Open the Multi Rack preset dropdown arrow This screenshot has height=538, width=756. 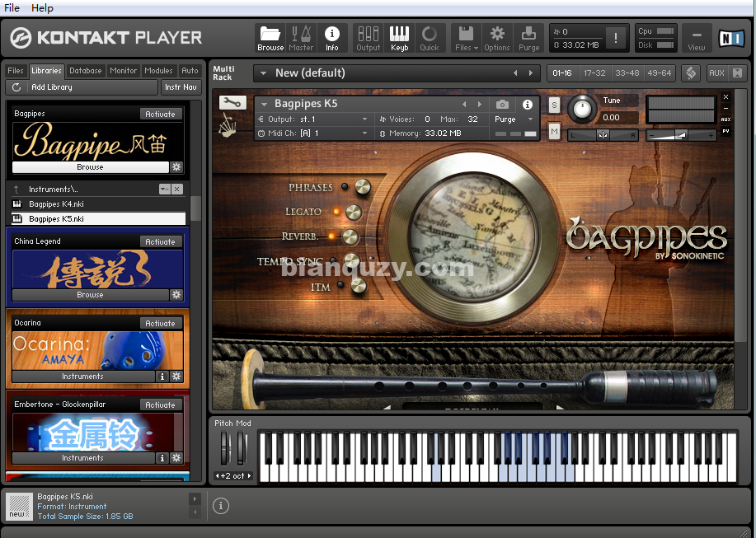(263, 73)
